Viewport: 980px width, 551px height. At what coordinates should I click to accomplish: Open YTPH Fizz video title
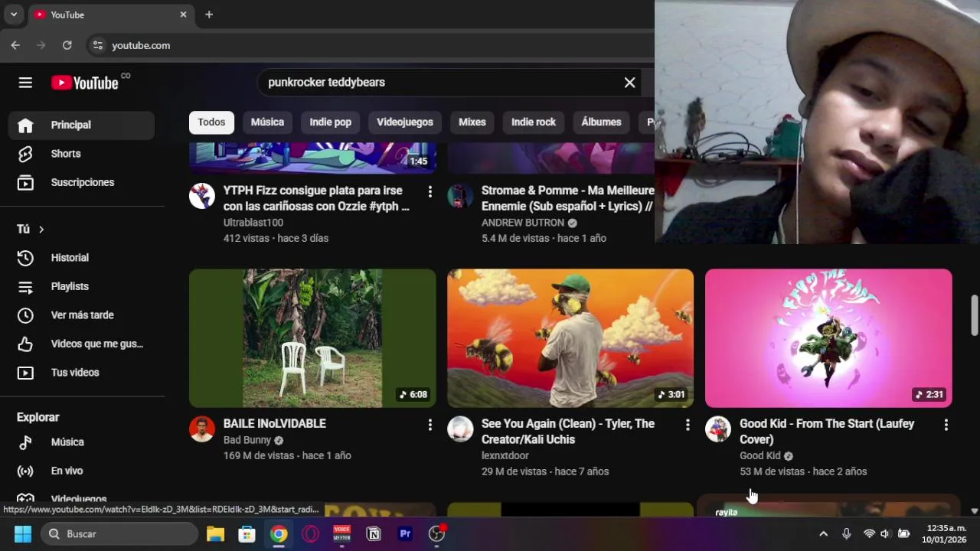(x=316, y=198)
